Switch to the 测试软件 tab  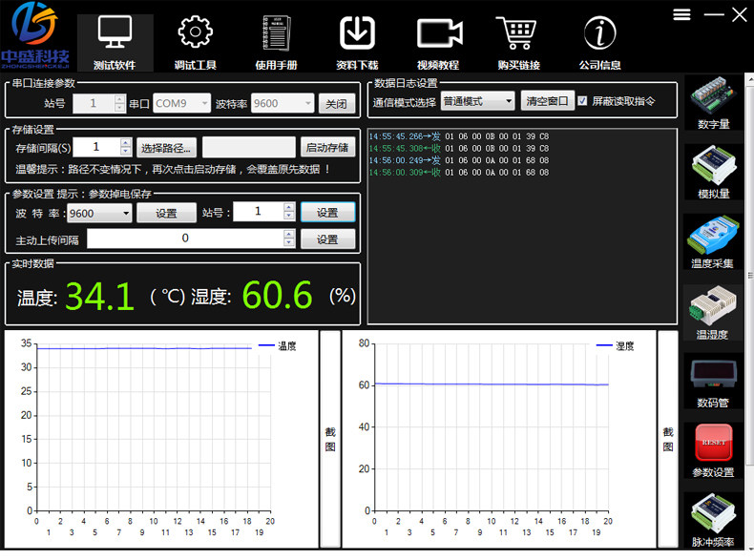point(115,43)
